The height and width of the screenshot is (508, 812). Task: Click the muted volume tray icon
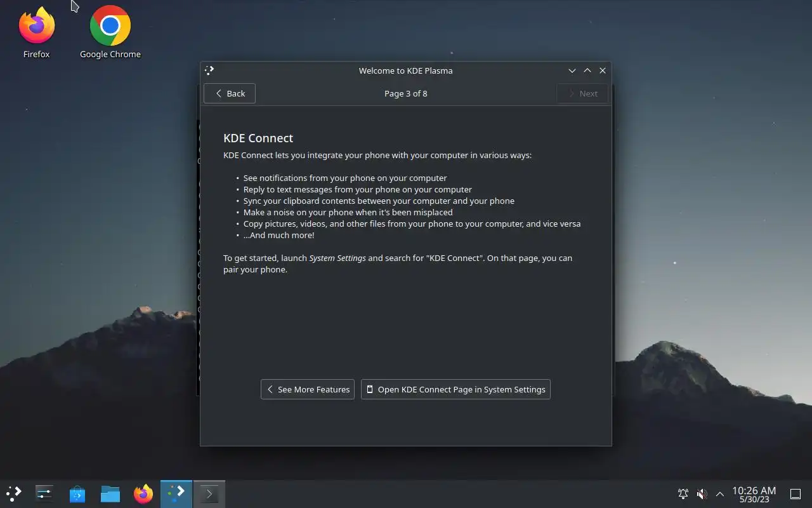[702, 493]
